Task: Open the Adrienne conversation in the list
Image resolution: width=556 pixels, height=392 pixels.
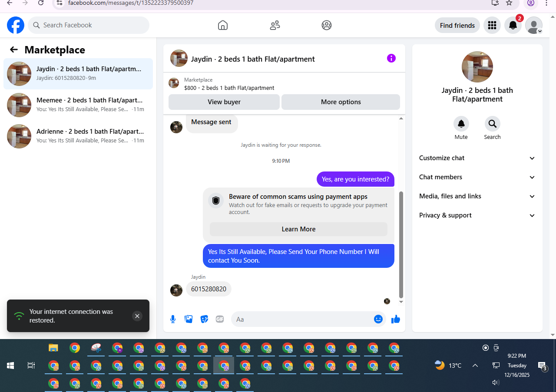Action: [x=78, y=136]
